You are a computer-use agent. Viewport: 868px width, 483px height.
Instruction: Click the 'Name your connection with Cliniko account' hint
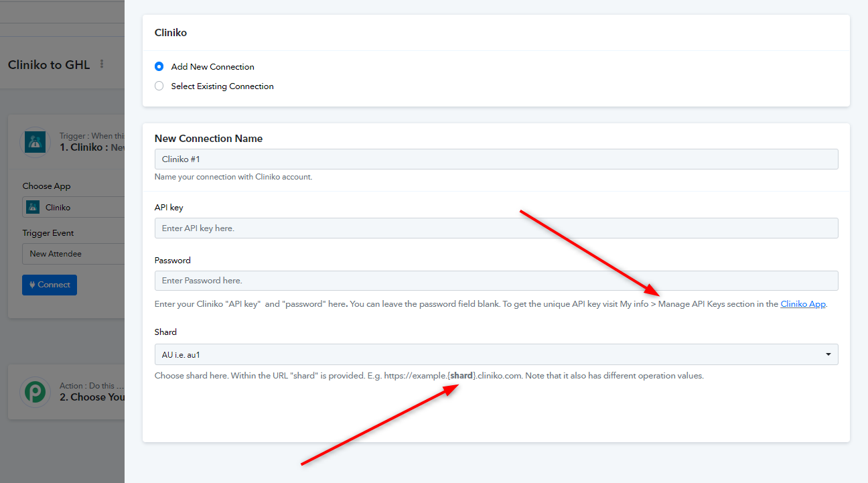pyautogui.click(x=233, y=177)
